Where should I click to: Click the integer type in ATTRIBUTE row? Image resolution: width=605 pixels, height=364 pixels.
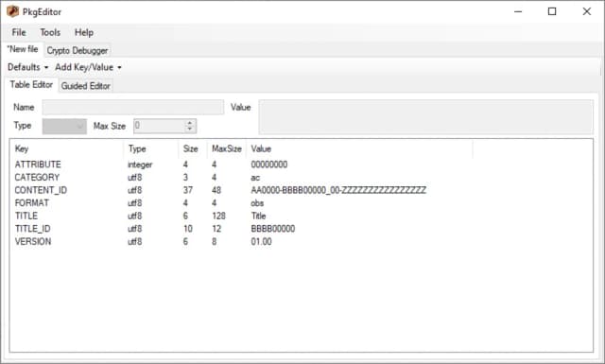click(x=140, y=165)
